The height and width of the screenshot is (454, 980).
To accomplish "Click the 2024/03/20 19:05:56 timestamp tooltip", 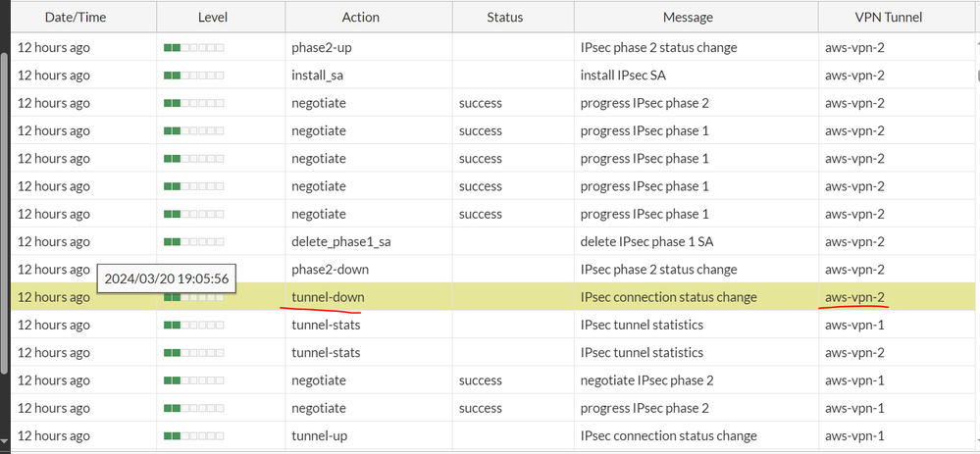I will [167, 278].
